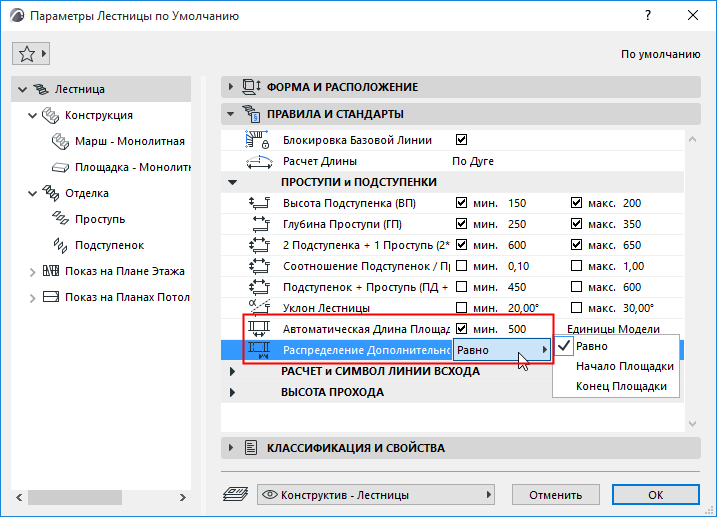Expand Показ на Плане Этажа tree node

(32, 272)
